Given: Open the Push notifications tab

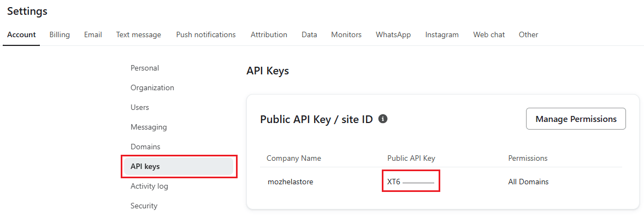Looking at the screenshot, I should pyautogui.click(x=206, y=35).
